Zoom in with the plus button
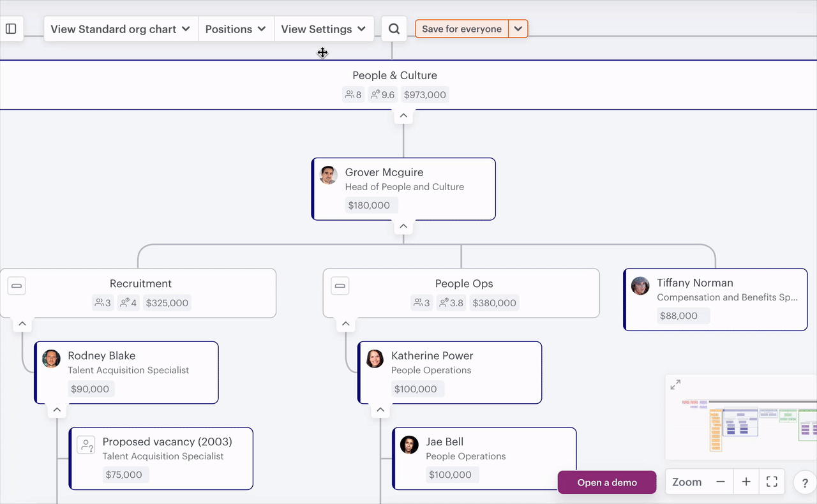Viewport: 817px width, 504px height. [746, 482]
